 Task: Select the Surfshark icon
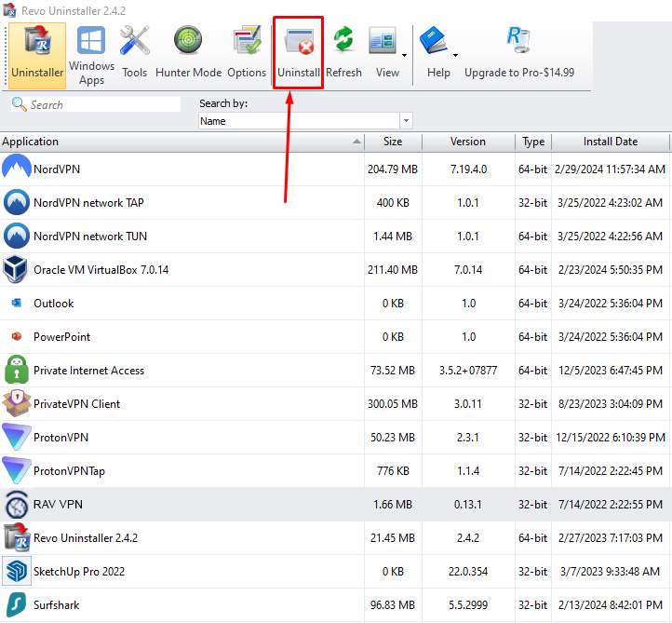coord(16,604)
